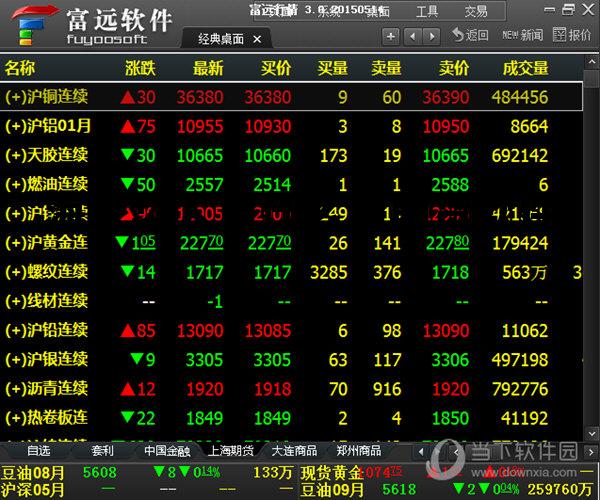Switch to the 郑州商品 tab
This screenshot has height=500, width=600.
(359, 451)
